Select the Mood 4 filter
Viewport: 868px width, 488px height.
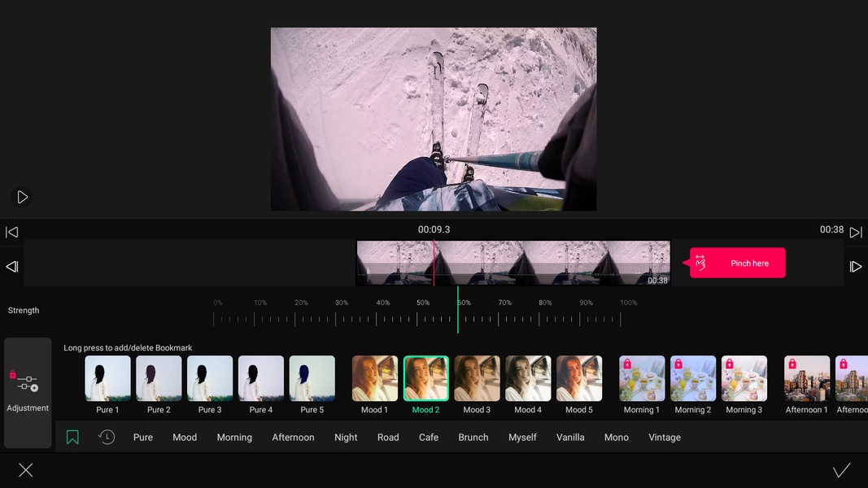(x=528, y=385)
